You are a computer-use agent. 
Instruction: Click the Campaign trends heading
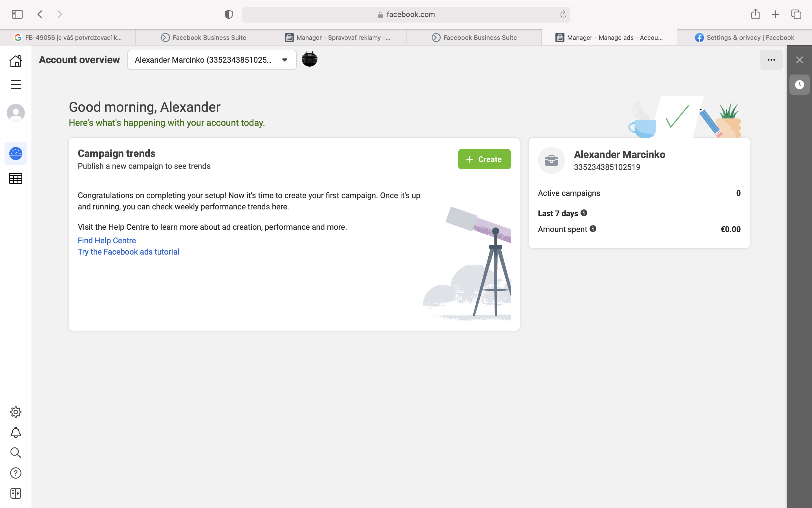116,154
